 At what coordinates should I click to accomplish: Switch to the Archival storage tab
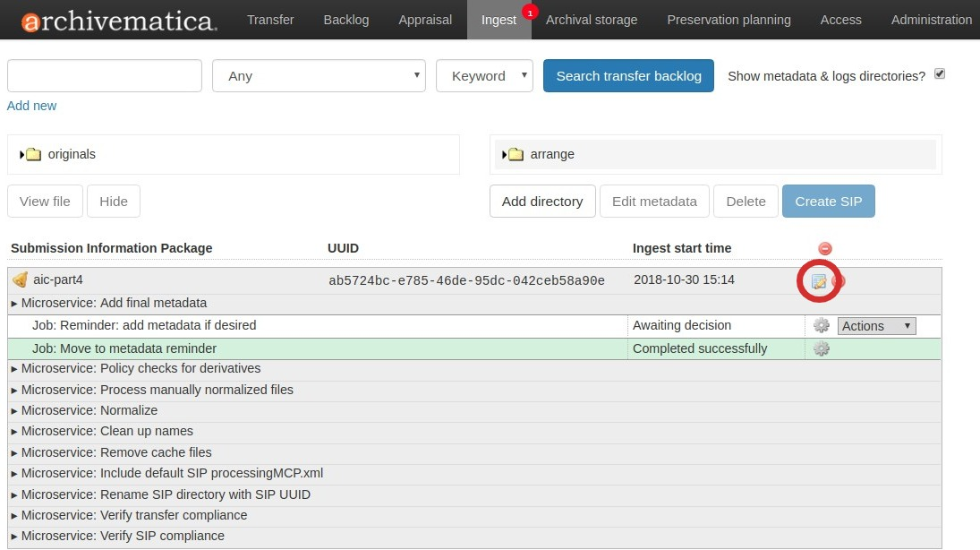click(x=592, y=20)
